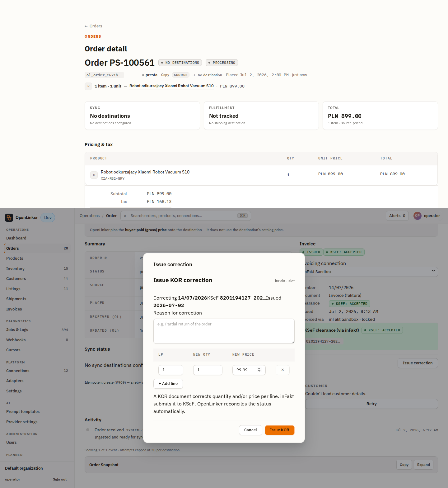Click the Dev environment badge
Screen dimensions: 448x488
coord(48,217)
